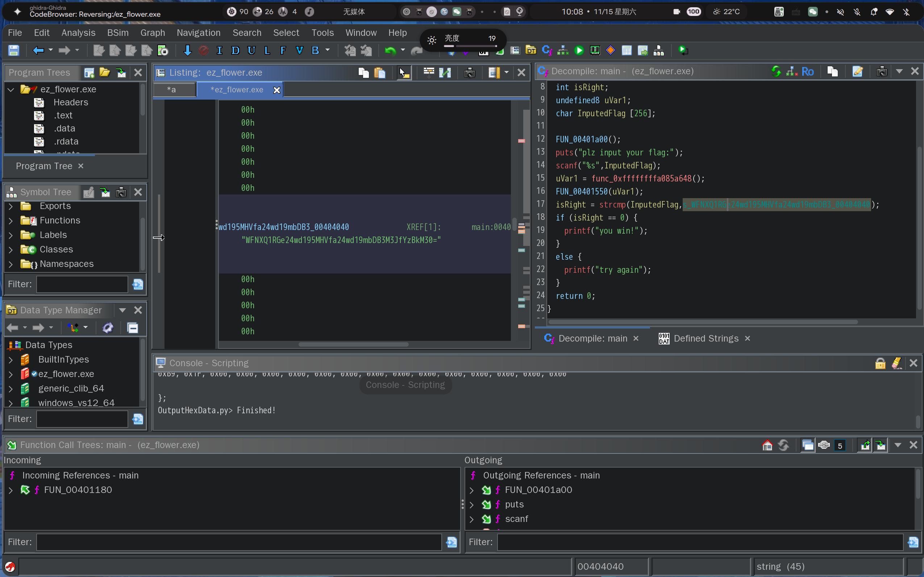Open the Script Manager play icon
This screenshot has height=577, width=924.
[579, 50]
